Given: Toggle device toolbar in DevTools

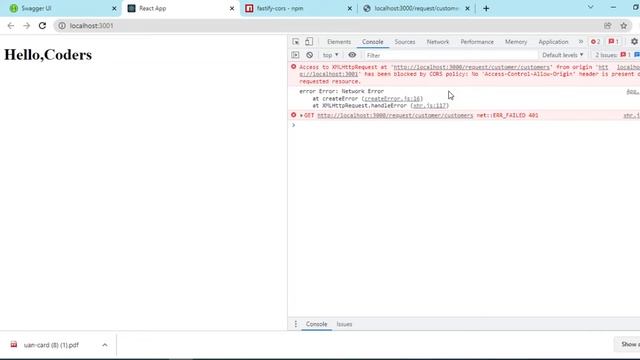Looking at the screenshot, I should pyautogui.click(x=309, y=42).
